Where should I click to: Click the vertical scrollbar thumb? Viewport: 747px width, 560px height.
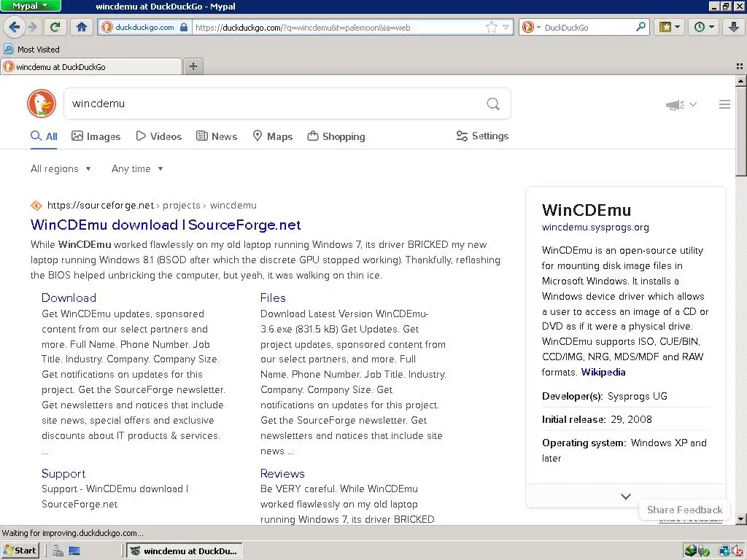741,131
